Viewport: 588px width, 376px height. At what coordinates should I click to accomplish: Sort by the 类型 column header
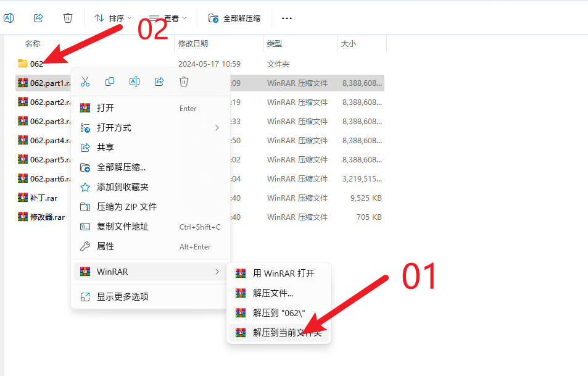pyautogui.click(x=275, y=44)
